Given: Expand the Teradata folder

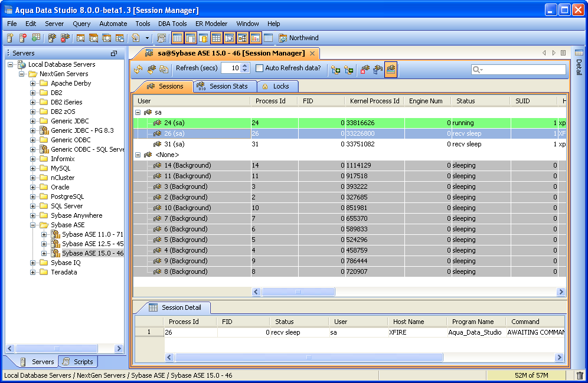Looking at the screenshot, I should click(33, 272).
